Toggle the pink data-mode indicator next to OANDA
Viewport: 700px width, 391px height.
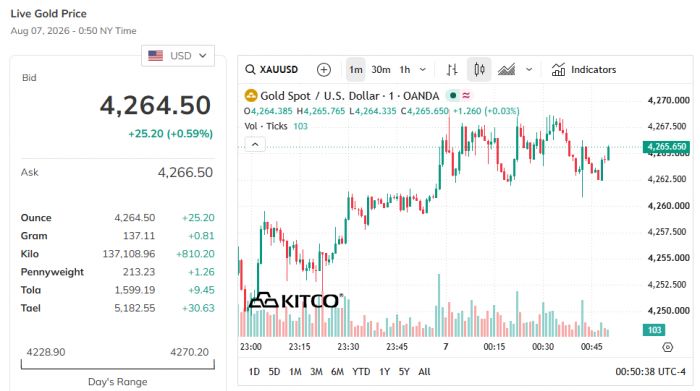pos(466,96)
